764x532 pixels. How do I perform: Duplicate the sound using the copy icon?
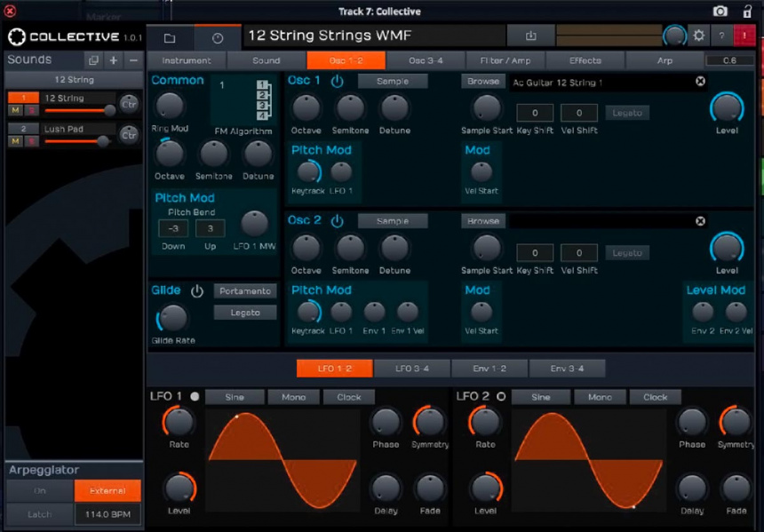(x=92, y=60)
